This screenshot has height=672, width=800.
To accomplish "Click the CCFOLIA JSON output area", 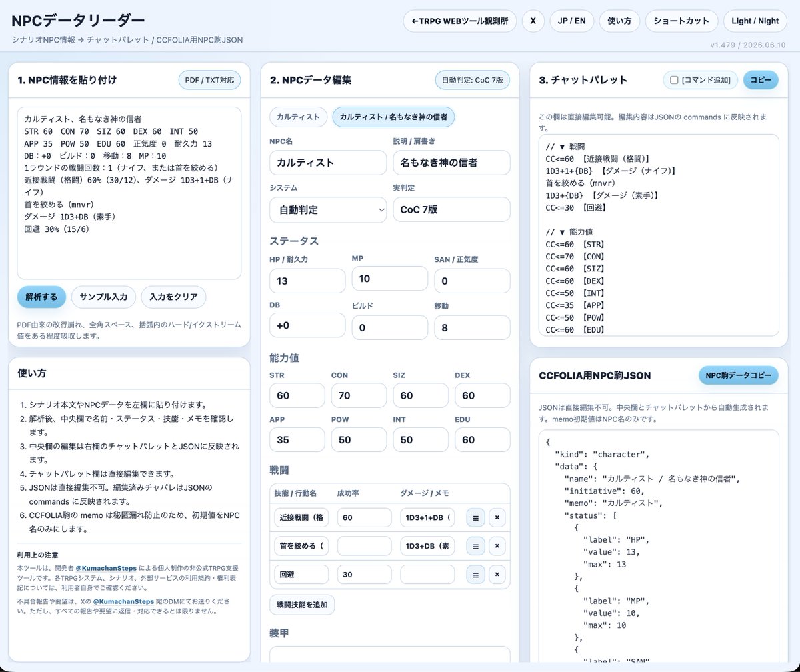I will pos(659,547).
